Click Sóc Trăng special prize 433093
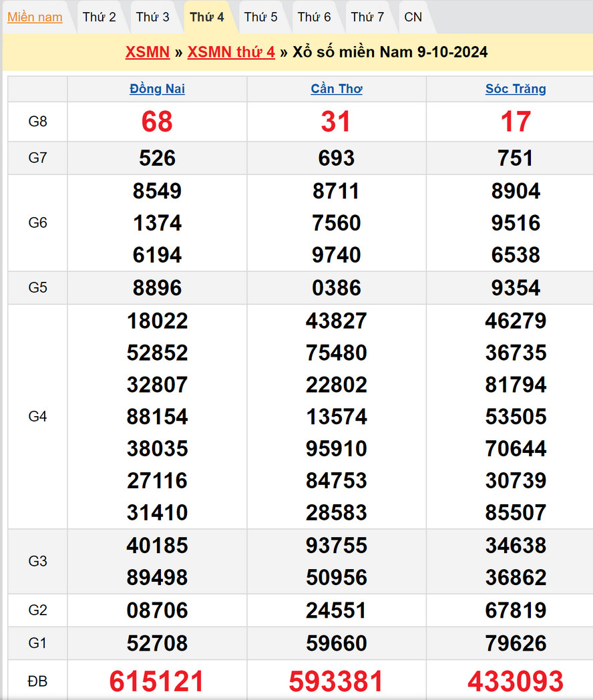Image resolution: width=593 pixels, height=700 pixels. pyautogui.click(x=516, y=681)
